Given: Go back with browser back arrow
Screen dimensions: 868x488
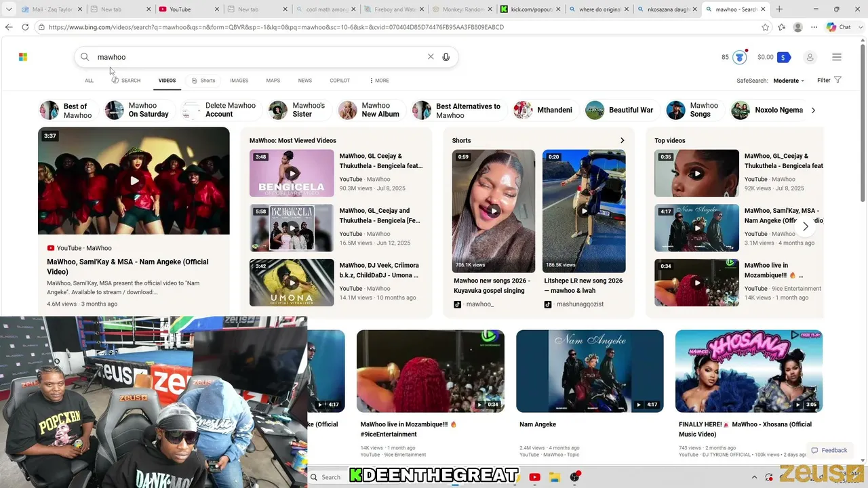Looking at the screenshot, I should [9, 27].
